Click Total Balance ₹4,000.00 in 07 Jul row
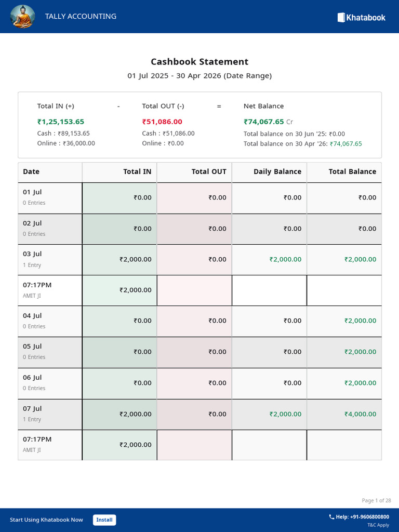This screenshot has width=399, height=532. [x=361, y=414]
